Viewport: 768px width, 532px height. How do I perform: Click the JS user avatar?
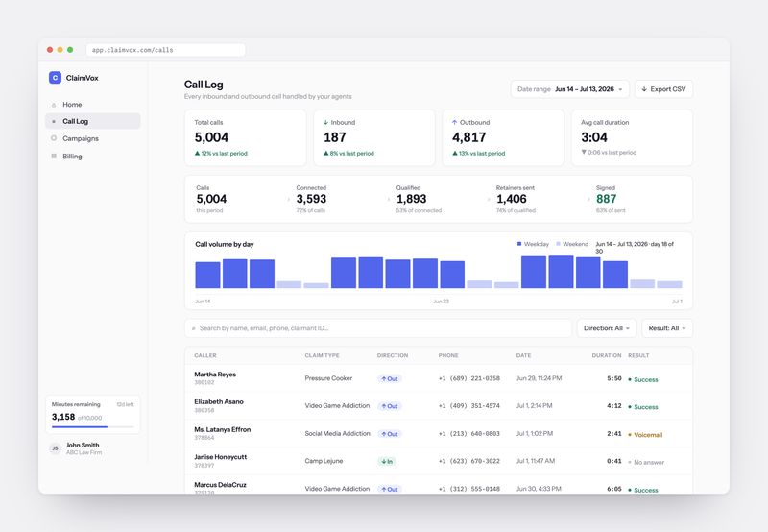click(55, 448)
